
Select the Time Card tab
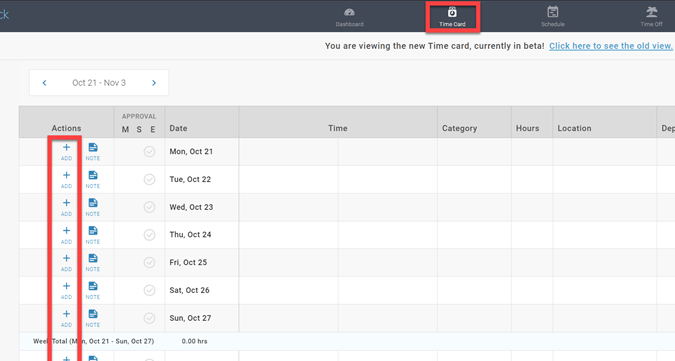pos(452,17)
